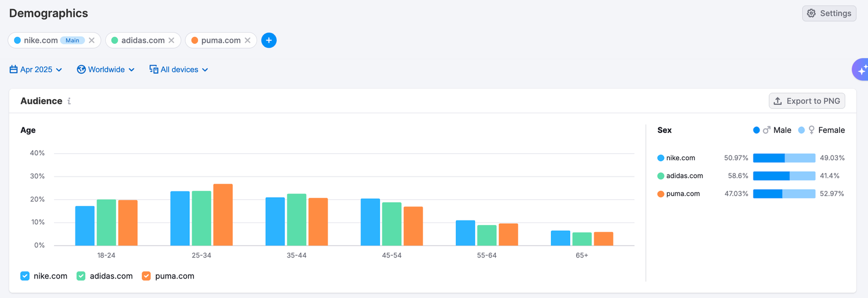
Task: Add a competitor with plus icon
Action: [x=269, y=40]
